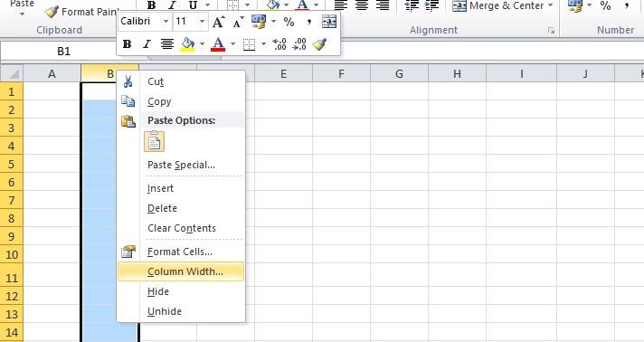This screenshot has height=342, width=644.
Task: Click ribbon Align Text Right icon
Action: click(383, 5)
